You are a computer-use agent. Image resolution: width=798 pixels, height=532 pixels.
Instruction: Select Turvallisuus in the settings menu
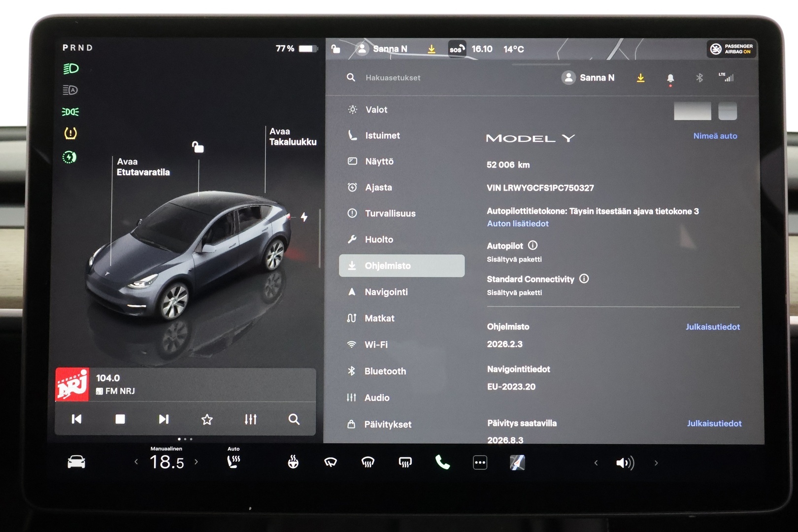(390, 213)
